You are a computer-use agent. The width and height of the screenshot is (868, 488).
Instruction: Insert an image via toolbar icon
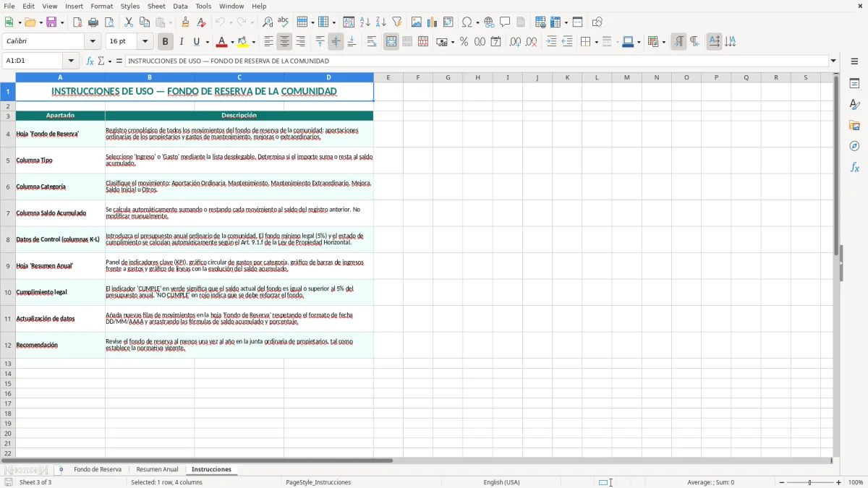pyautogui.click(x=417, y=22)
